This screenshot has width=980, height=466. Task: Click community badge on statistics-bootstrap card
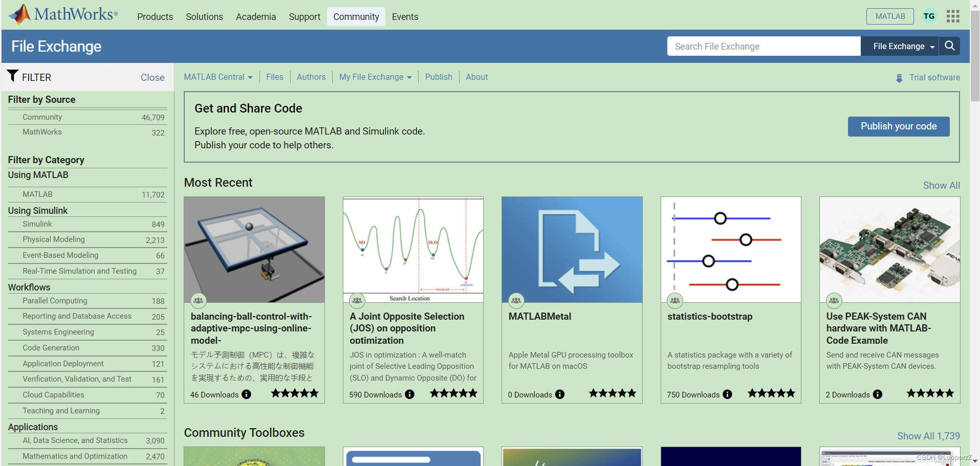[675, 301]
